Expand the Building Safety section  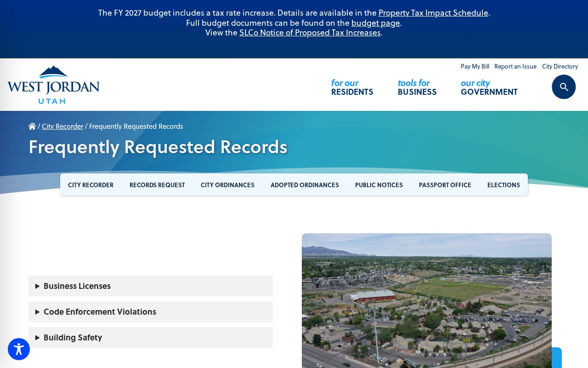click(x=151, y=337)
